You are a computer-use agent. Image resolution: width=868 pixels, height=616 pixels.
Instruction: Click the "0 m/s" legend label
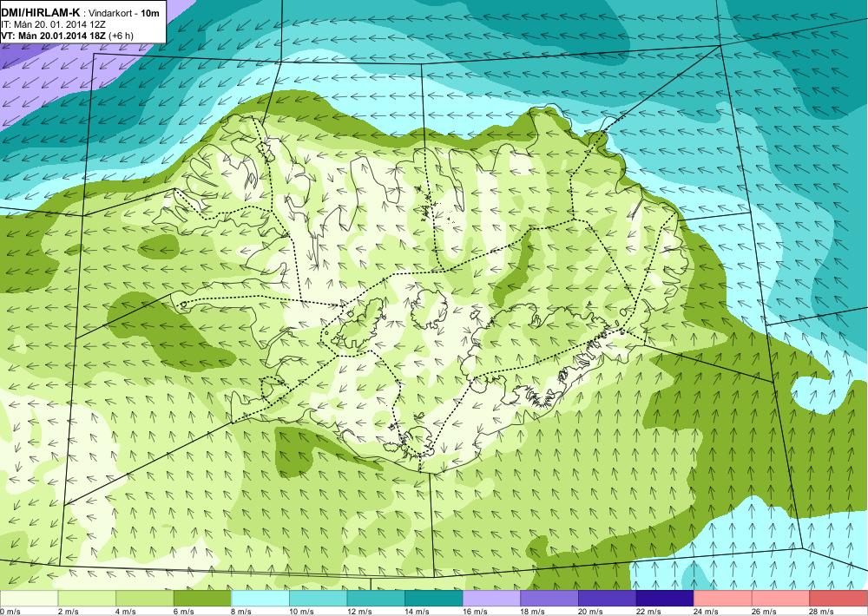[x=10, y=612]
